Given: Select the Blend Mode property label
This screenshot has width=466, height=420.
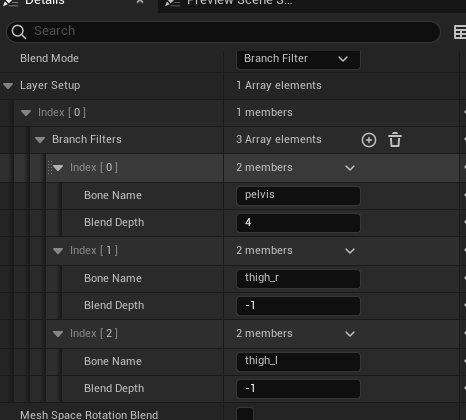Looking at the screenshot, I should (x=49, y=58).
